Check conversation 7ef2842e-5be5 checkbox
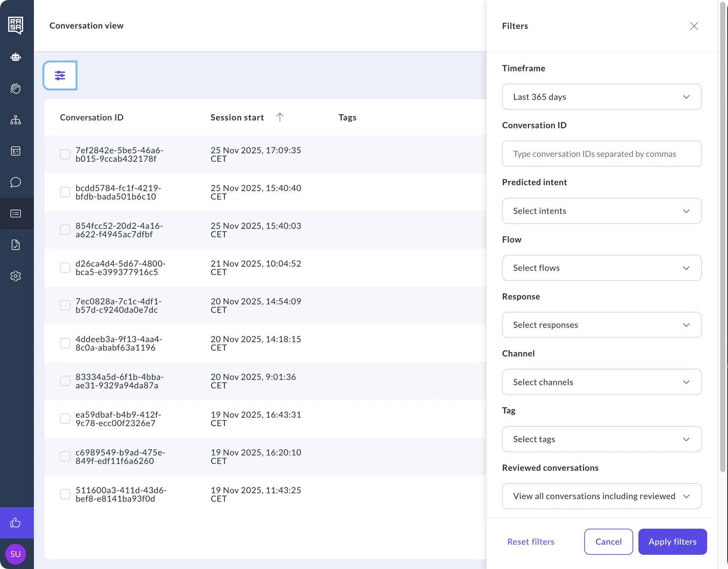Image resolution: width=728 pixels, height=569 pixels. 65,154
